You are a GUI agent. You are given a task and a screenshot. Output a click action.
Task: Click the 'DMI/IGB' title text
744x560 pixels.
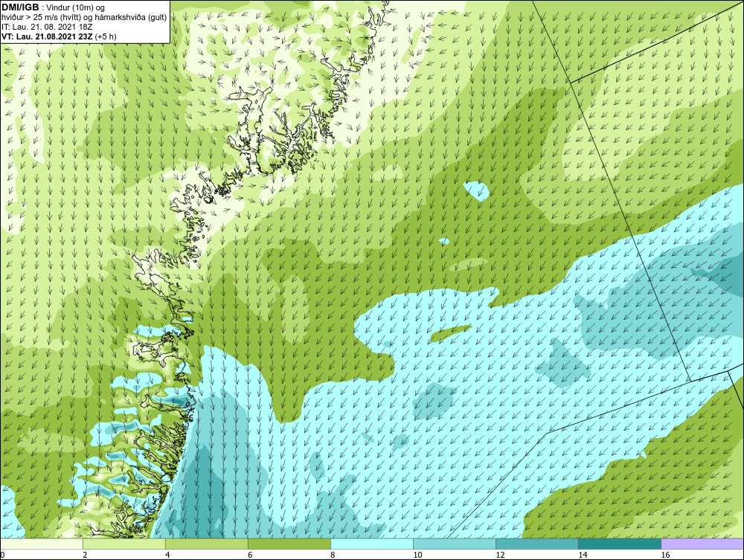click(x=20, y=7)
